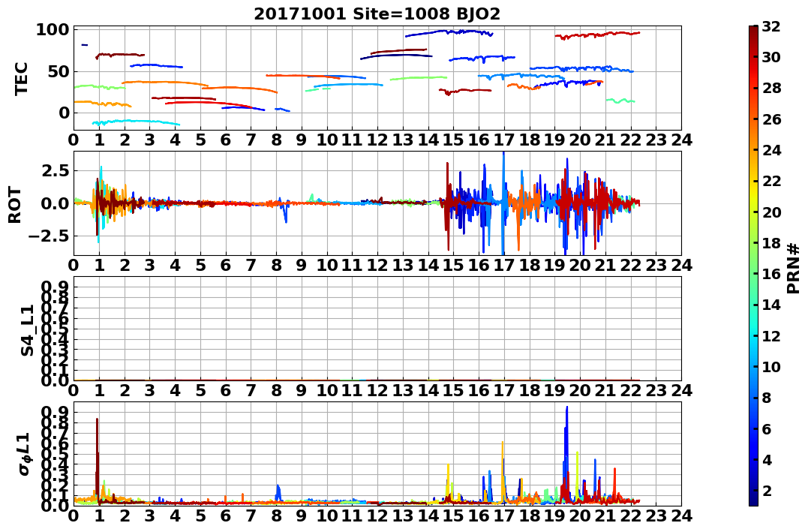Click the σφL1 y-axis label
The height and width of the screenshot is (532, 808).
tap(25, 454)
